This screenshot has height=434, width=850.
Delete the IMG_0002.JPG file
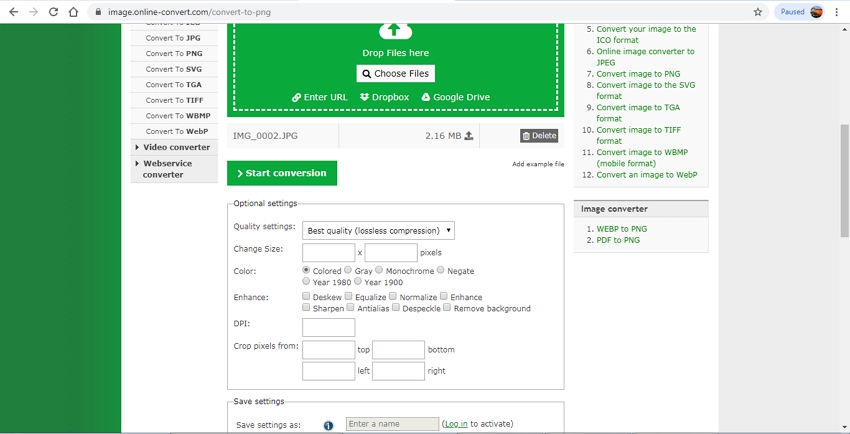coord(539,136)
